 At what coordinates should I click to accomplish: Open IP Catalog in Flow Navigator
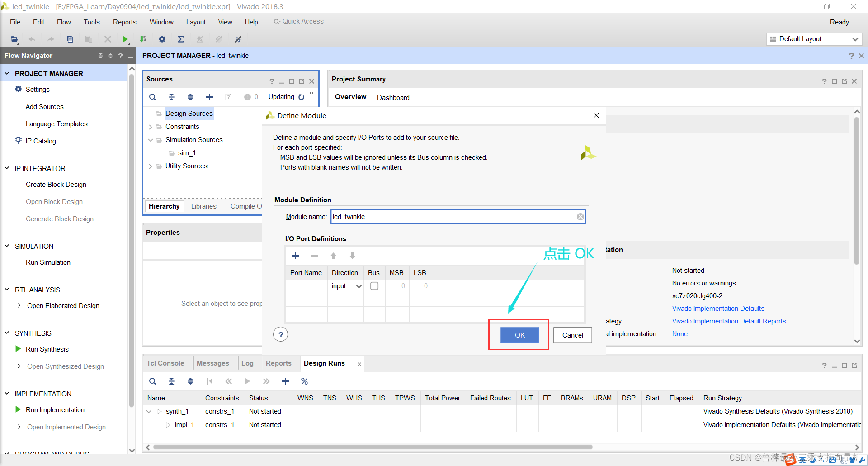click(41, 141)
